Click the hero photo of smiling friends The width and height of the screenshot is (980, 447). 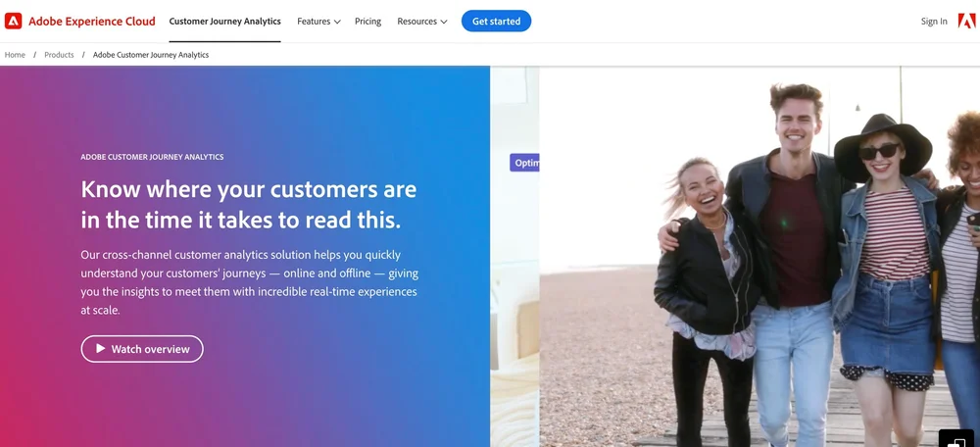[759, 256]
